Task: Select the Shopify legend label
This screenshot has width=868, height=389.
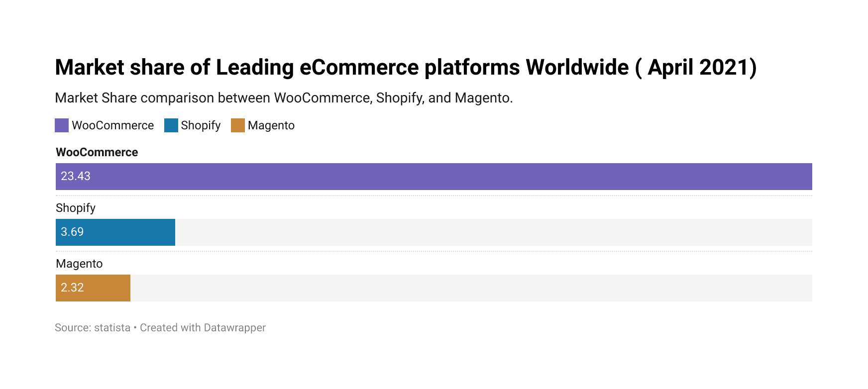Action: [x=201, y=125]
